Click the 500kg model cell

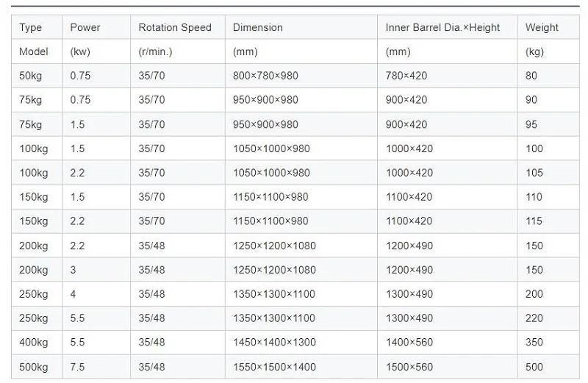[x=34, y=367]
